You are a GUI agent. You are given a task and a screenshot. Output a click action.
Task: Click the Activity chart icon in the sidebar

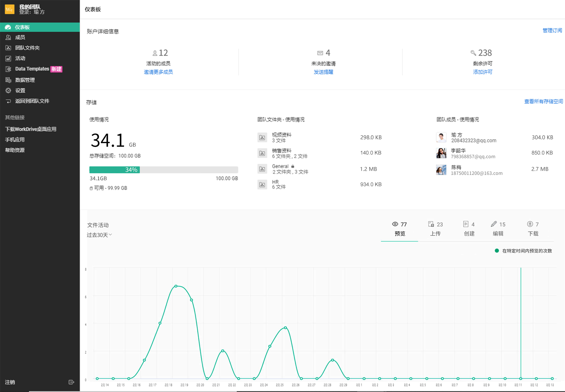8,59
